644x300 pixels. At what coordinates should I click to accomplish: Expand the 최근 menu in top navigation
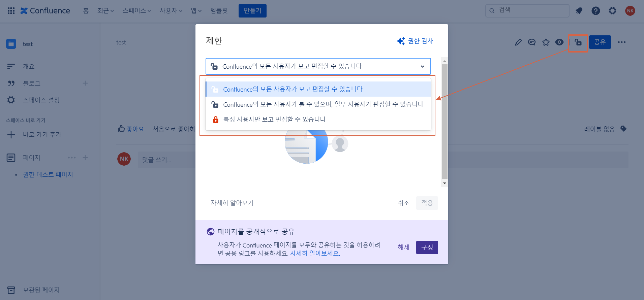pyautogui.click(x=105, y=11)
